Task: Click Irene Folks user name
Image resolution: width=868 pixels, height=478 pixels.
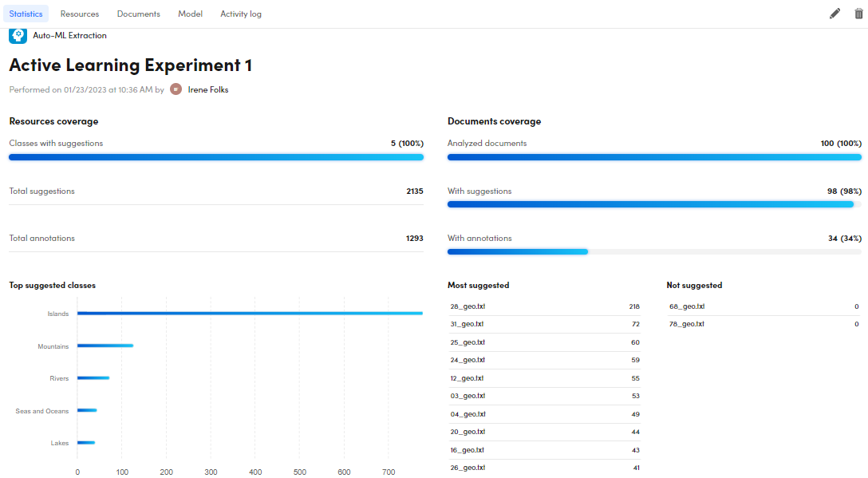Action: [208, 89]
